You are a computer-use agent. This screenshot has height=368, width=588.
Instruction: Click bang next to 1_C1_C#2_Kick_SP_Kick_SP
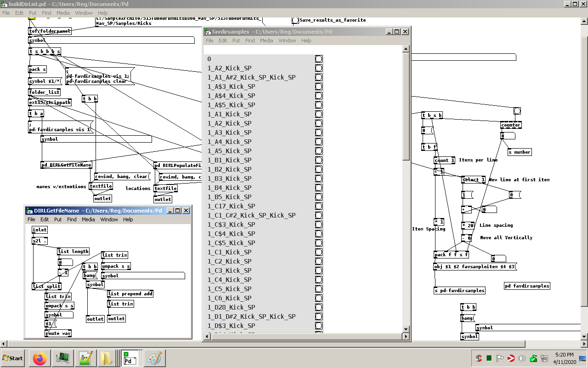[x=319, y=215]
